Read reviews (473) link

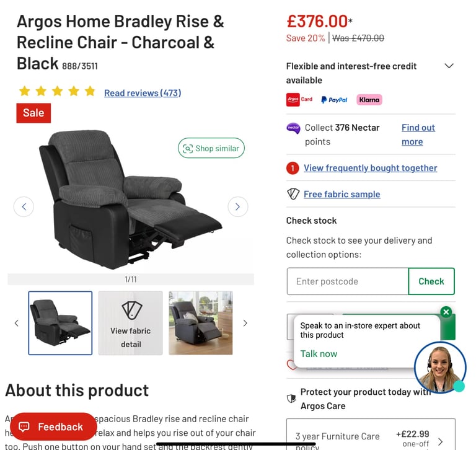tap(143, 93)
